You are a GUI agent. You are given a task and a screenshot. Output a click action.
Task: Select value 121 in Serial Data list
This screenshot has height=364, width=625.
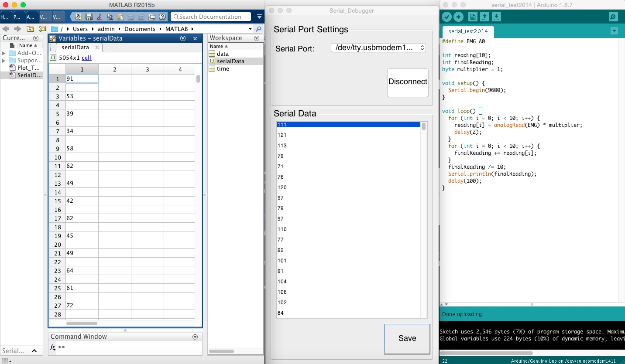(x=349, y=135)
